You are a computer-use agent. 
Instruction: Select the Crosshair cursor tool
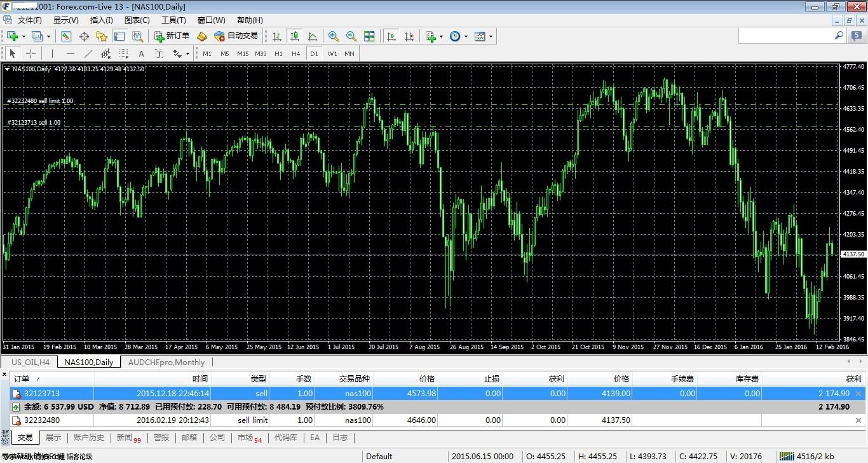tap(31, 53)
